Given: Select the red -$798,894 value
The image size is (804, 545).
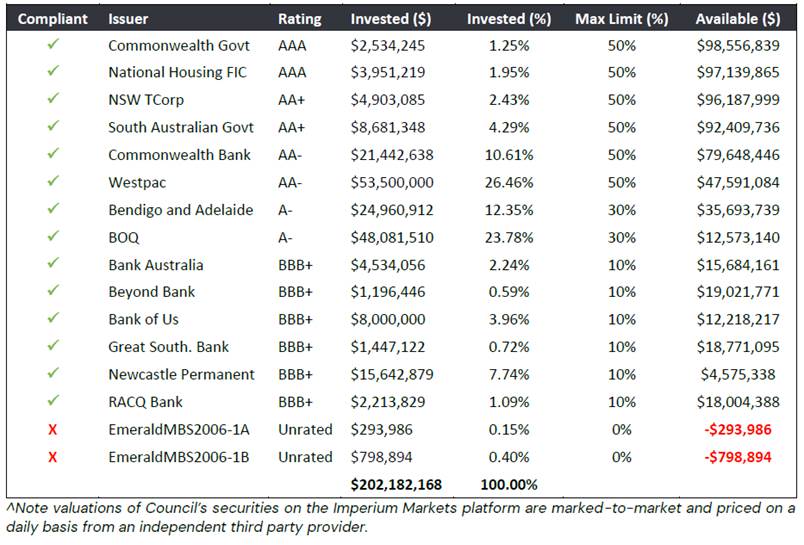Looking at the screenshot, I should pos(737,457).
